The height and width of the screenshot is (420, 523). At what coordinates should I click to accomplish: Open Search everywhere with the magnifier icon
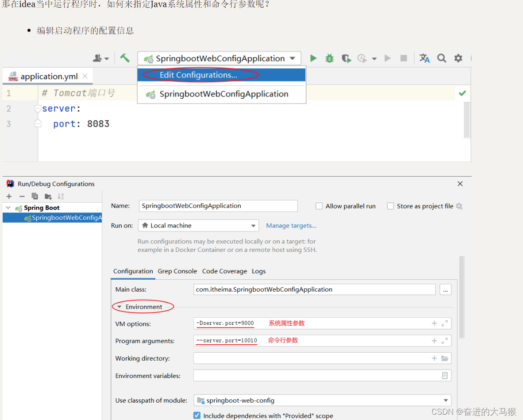(441, 58)
